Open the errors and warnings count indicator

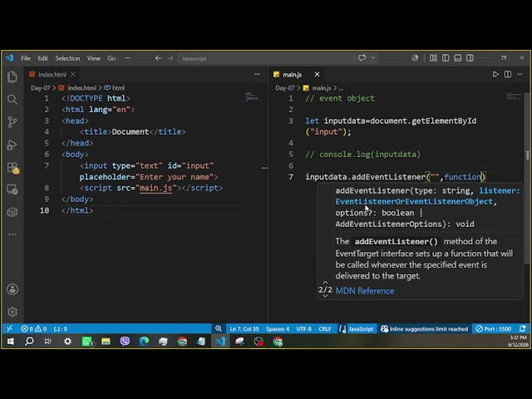click(x=33, y=328)
